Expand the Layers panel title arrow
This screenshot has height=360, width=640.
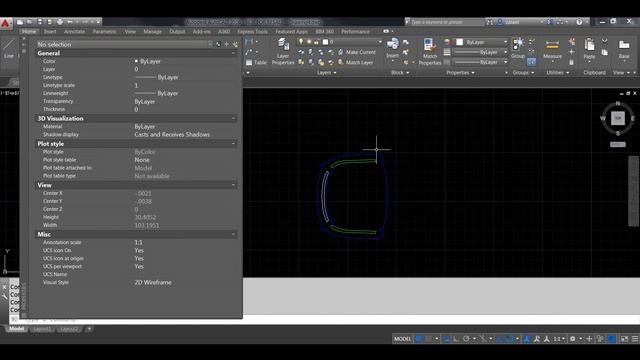click(335, 73)
